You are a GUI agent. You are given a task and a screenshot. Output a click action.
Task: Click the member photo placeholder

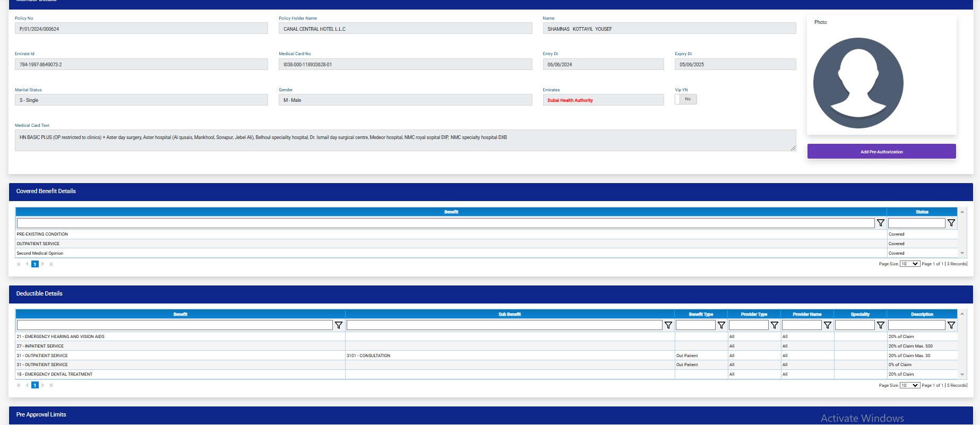pyautogui.click(x=858, y=83)
